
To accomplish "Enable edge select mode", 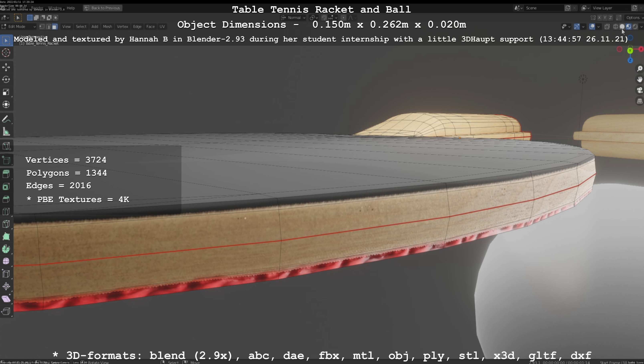I will coord(48,26).
